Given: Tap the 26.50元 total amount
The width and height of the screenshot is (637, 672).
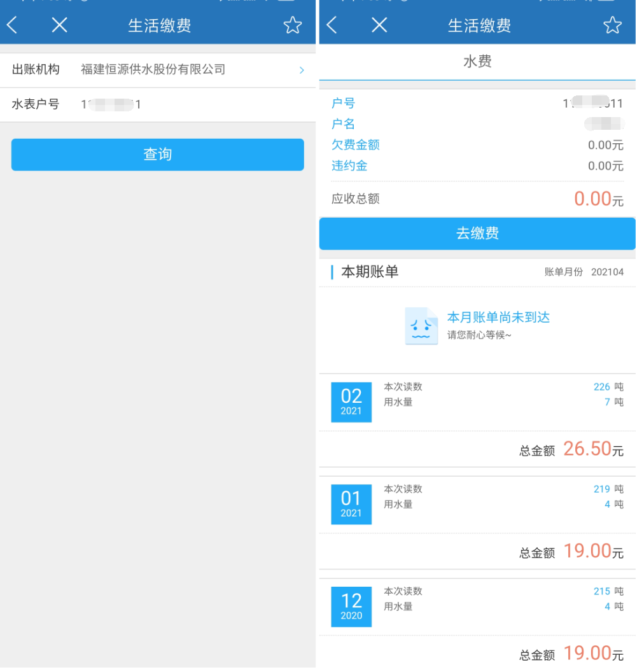Looking at the screenshot, I should pyautogui.click(x=592, y=449).
